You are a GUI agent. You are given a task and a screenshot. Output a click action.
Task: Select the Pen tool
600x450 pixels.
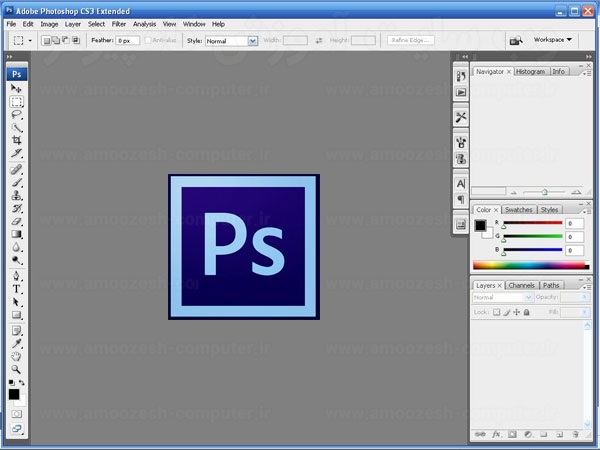coord(16,276)
